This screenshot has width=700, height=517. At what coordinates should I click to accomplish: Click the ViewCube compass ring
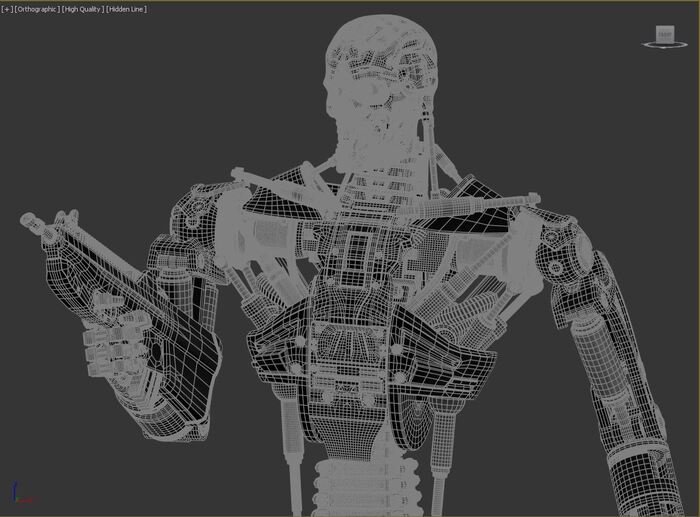(665, 45)
